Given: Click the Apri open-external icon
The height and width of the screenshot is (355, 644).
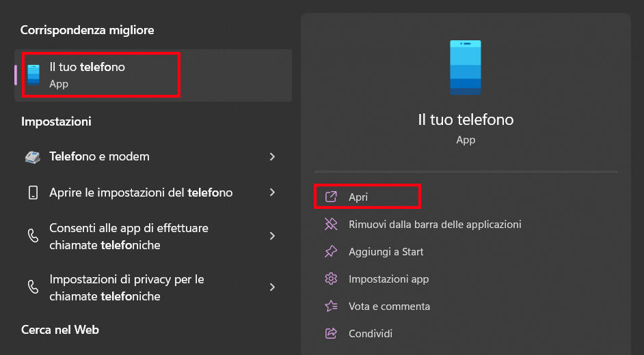Looking at the screenshot, I should [331, 197].
